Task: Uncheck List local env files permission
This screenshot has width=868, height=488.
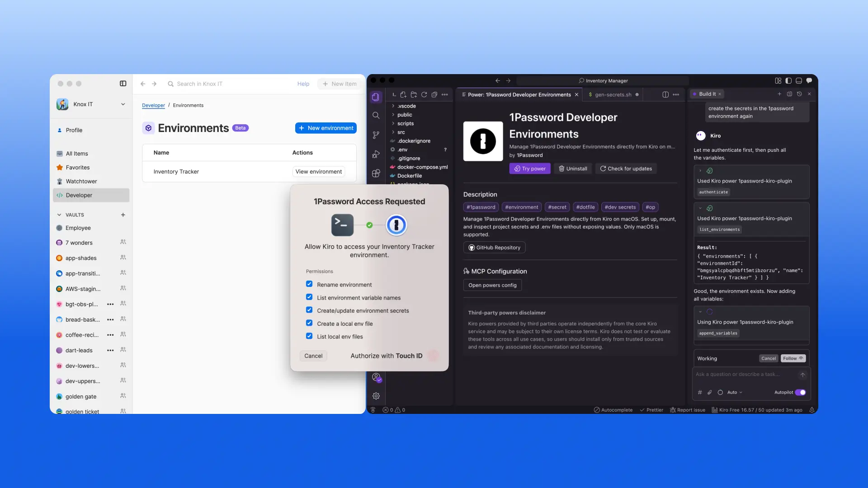Action: pos(309,336)
